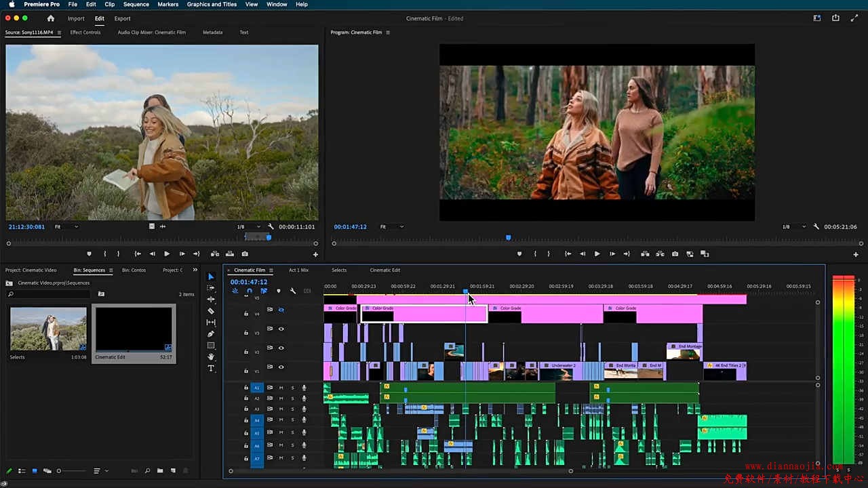Click Export Frame camera in Program monitor
The width and height of the screenshot is (868, 488).
pos(675,254)
